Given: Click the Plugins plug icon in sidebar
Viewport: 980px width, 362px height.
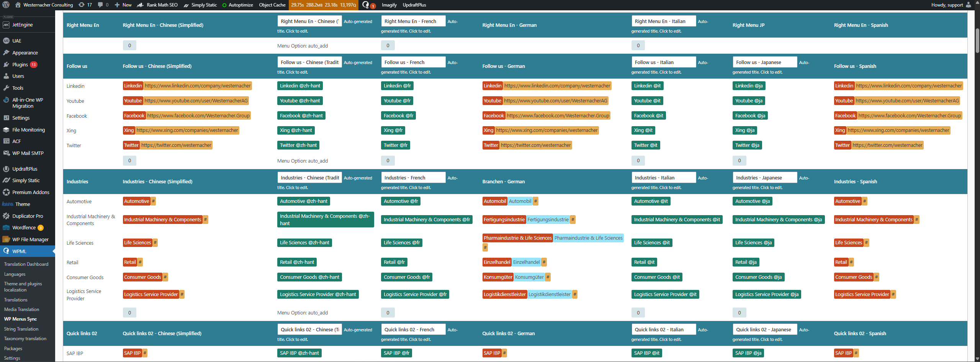Looking at the screenshot, I should point(6,64).
